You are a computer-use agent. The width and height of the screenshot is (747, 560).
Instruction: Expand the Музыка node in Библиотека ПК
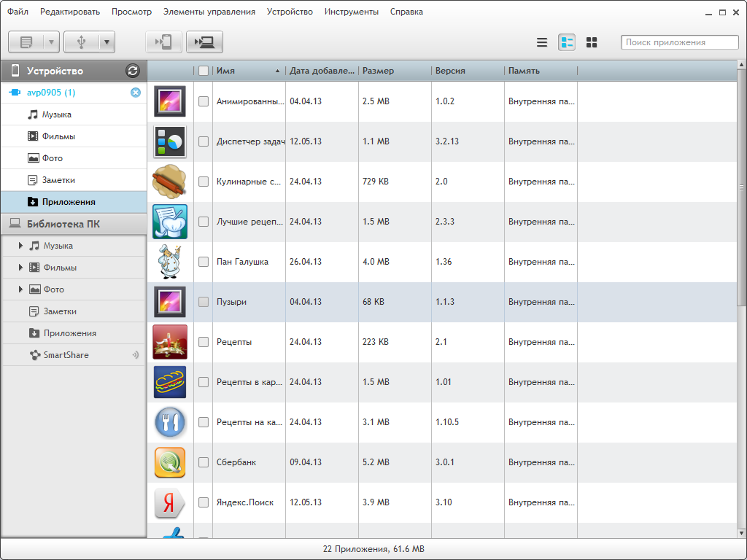(x=21, y=246)
